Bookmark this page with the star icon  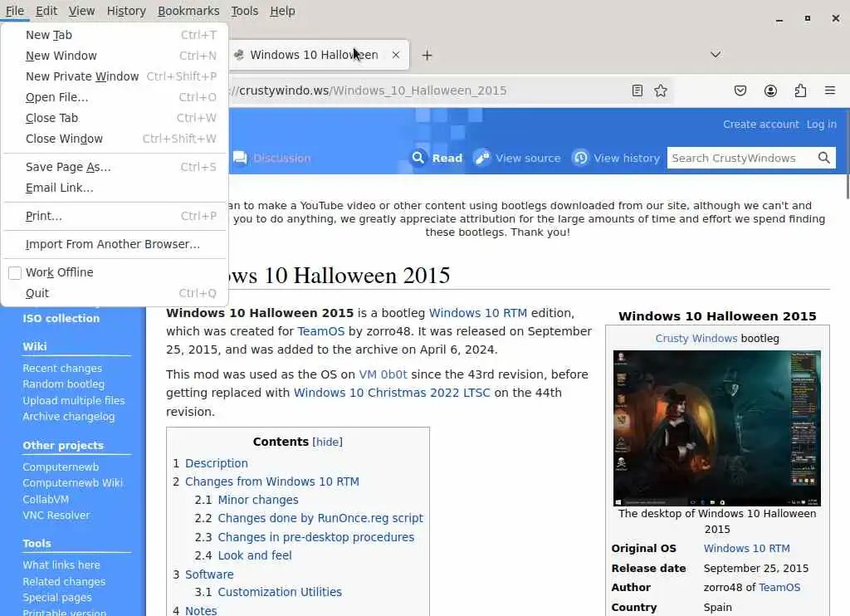[660, 90]
